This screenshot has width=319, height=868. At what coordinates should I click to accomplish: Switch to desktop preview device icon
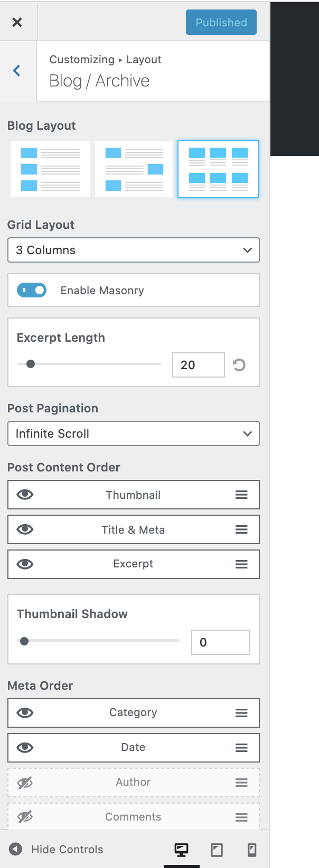[x=182, y=850]
